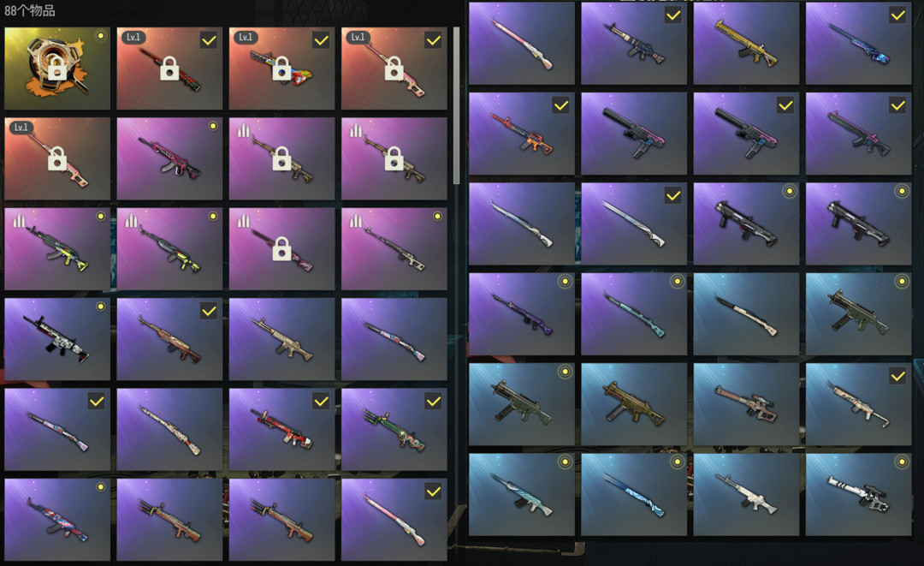Click the inventory list vertical scrollbar
Viewport: 924px width, 566px height.
click(x=456, y=105)
